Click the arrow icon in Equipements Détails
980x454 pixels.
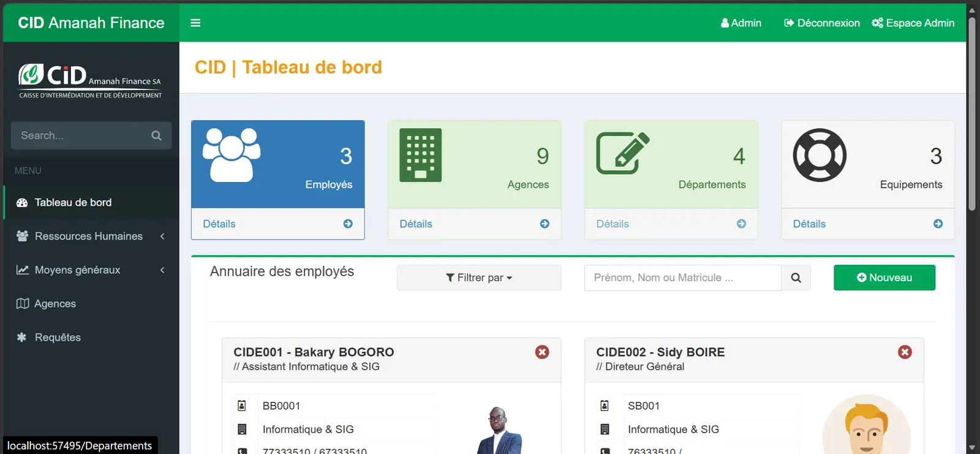pyautogui.click(x=938, y=224)
